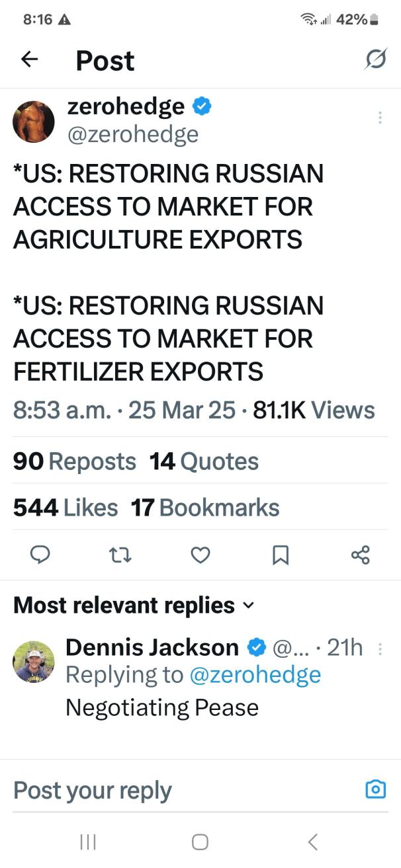Like the post with the heart icon
401x868 pixels.
point(200,555)
